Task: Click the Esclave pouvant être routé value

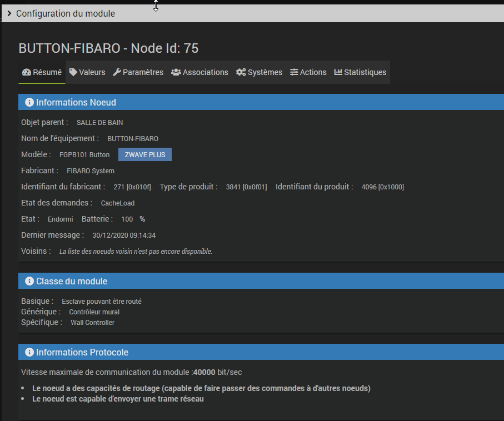Action: (x=102, y=302)
